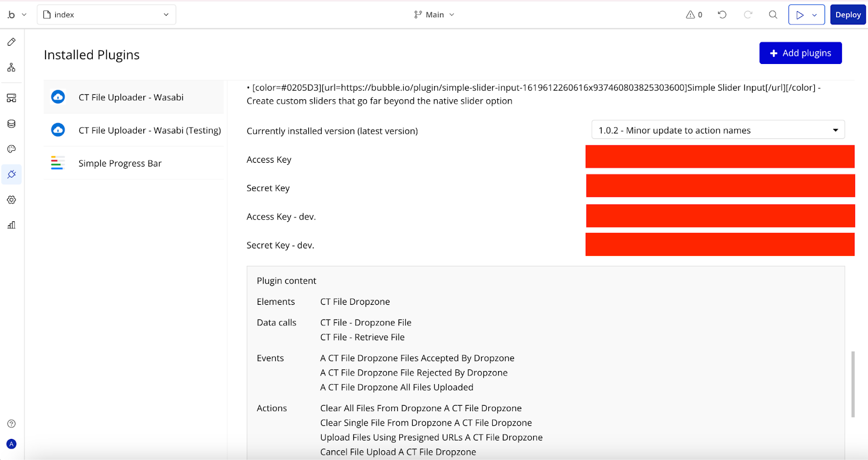Viewport: 868px width, 460px height.
Task: Click the issue checker warning icon
Action: click(694, 15)
